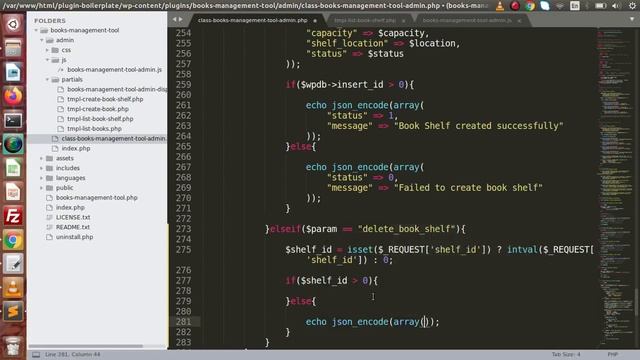The width and height of the screenshot is (640, 360).
Task: Click the red recorder tray indicator
Action: (x=515, y=6)
